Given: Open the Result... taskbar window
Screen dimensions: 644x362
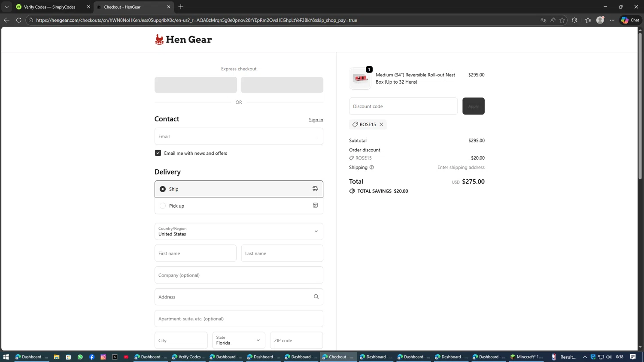Looking at the screenshot, I should pyautogui.click(x=564, y=357).
